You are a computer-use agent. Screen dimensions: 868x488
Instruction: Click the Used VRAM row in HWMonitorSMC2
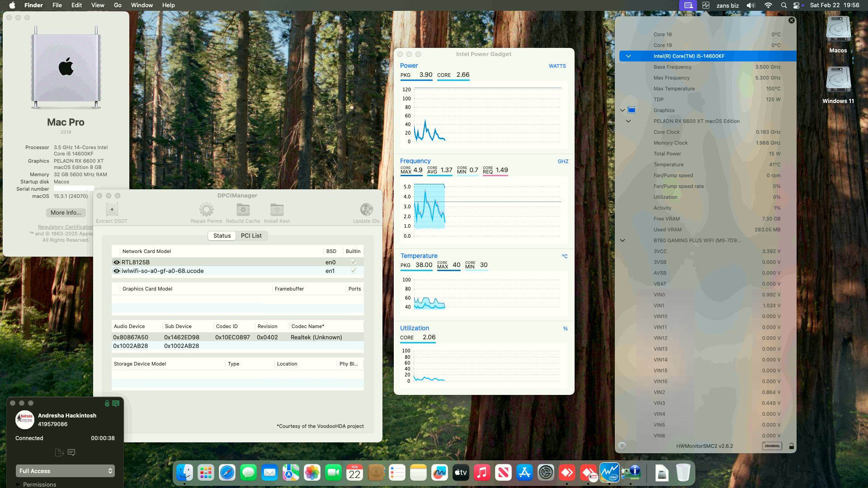(708, 230)
